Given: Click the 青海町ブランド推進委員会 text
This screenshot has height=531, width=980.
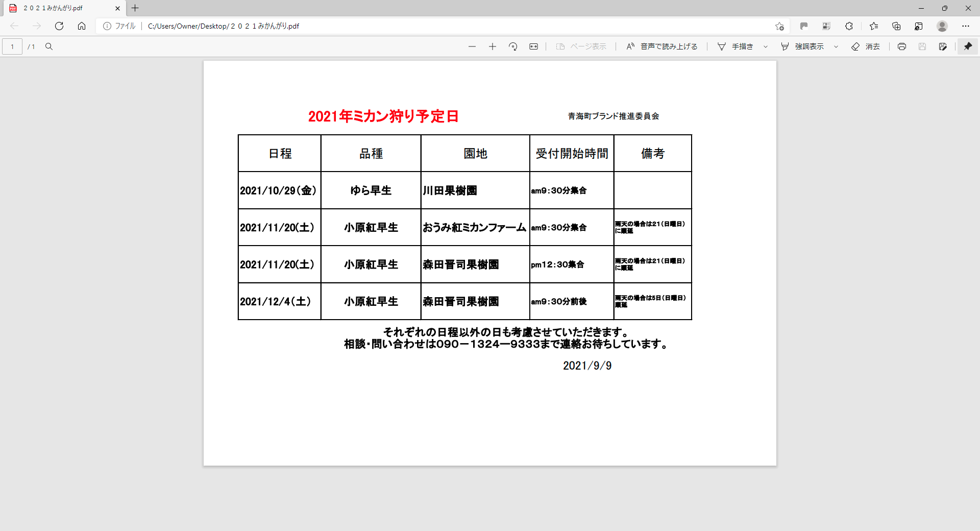Looking at the screenshot, I should point(614,116).
